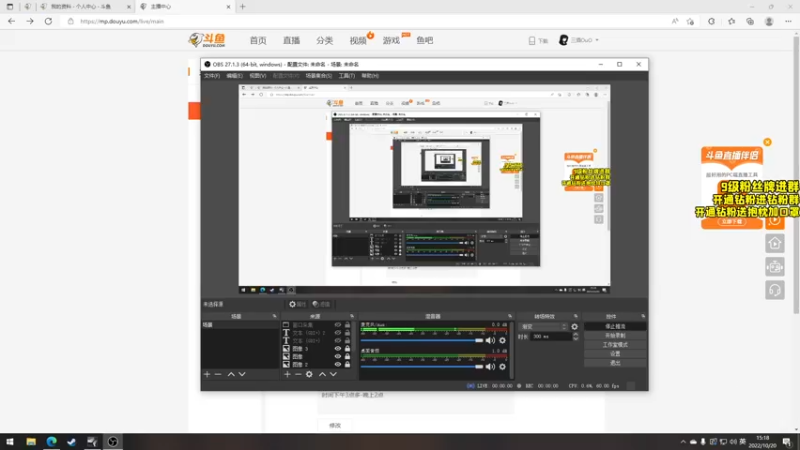Show hidden system tray icons chevron
The height and width of the screenshot is (450, 800).
[x=683, y=442]
